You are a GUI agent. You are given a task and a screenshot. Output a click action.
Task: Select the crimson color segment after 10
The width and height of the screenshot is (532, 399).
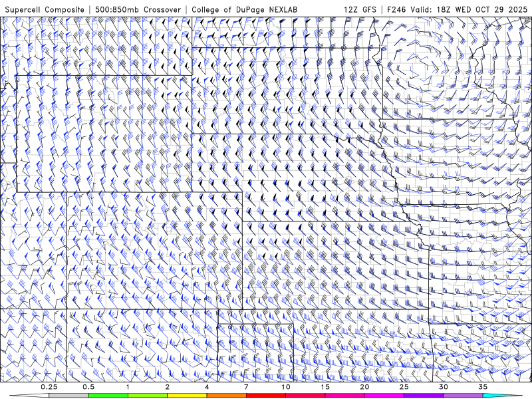tap(305, 396)
